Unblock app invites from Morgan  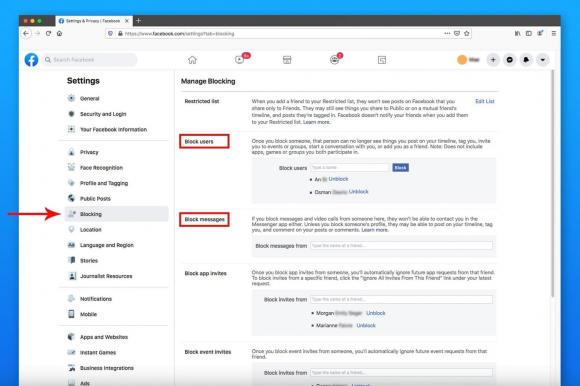pyautogui.click(x=376, y=313)
